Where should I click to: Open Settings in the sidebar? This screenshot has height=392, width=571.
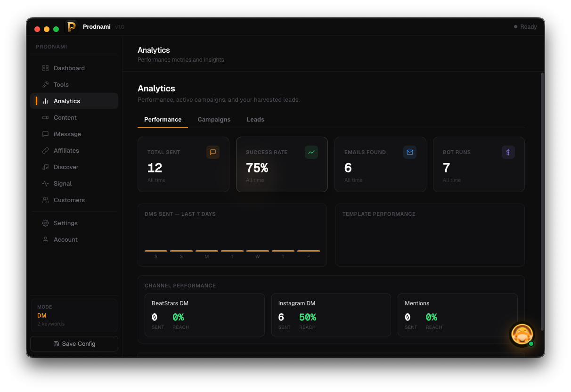tap(74, 223)
